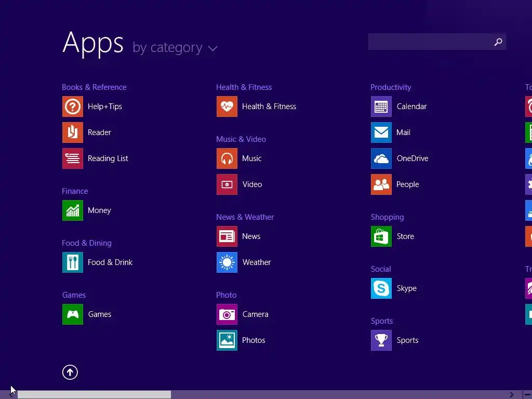Select the Photo category header
The image size is (532, 399).
coord(227,295)
